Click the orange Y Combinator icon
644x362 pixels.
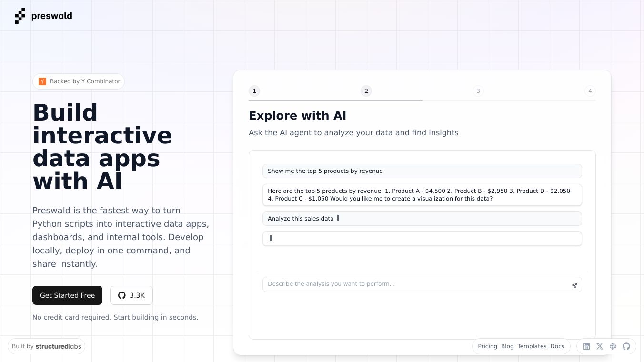coord(42,81)
